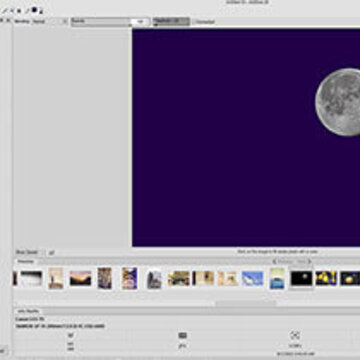Click the dark rectangle icon in info panel
The height and width of the screenshot is (360, 360).
point(182,335)
